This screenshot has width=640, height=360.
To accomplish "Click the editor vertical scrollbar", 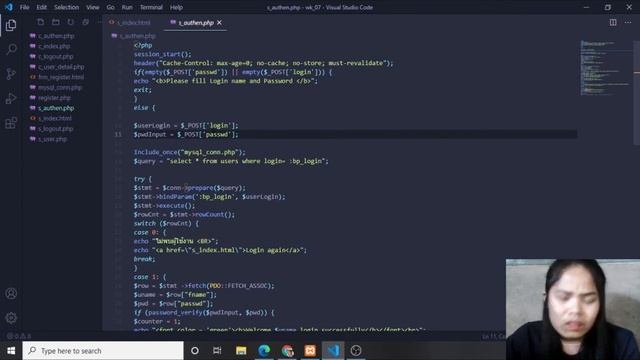I will pos(636,92).
